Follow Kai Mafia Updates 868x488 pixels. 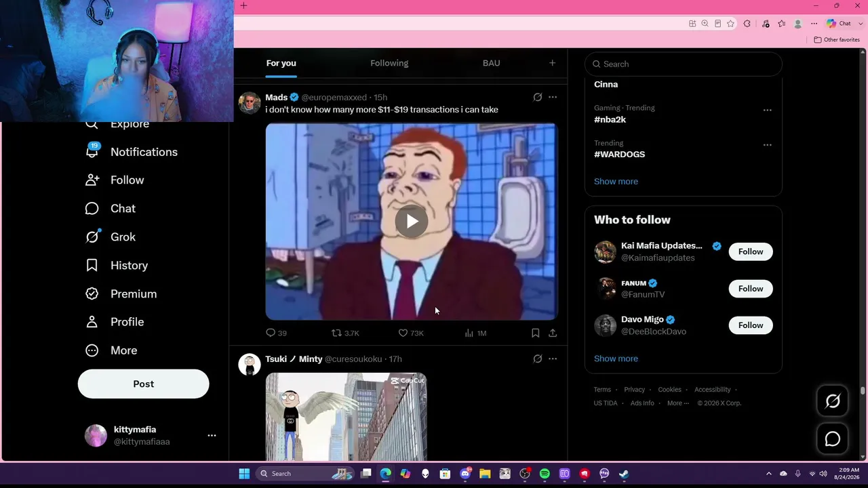(x=751, y=251)
